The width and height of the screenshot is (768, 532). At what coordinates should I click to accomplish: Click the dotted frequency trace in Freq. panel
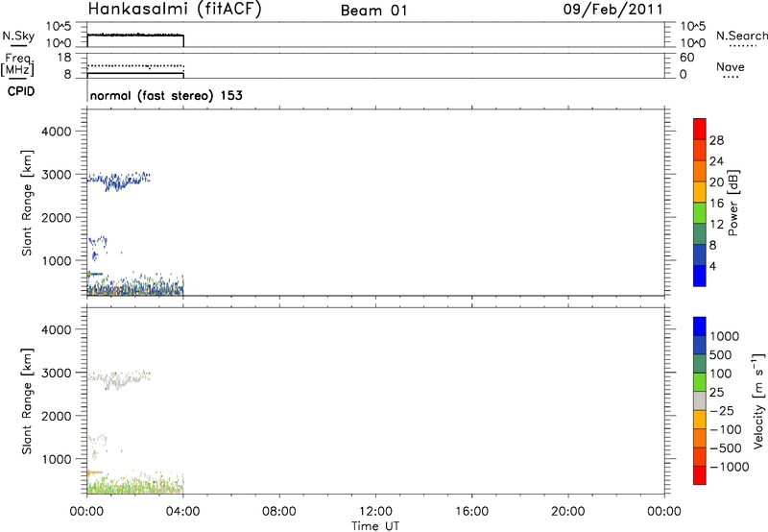[x=135, y=65]
